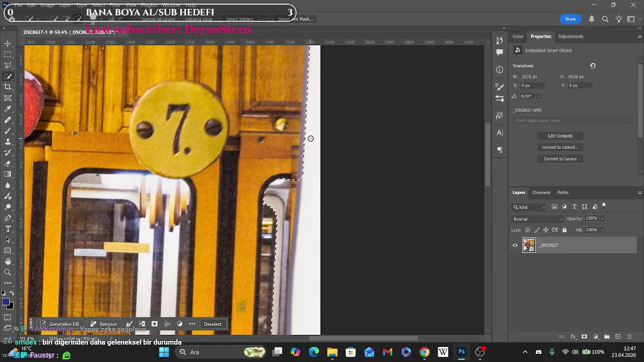Toggle visibility of _DSC8637 layer
The width and height of the screenshot is (644, 362).
pos(515,245)
